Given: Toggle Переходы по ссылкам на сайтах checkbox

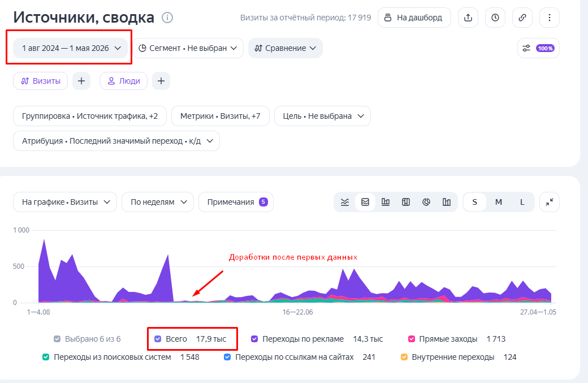Looking at the screenshot, I should click(227, 357).
